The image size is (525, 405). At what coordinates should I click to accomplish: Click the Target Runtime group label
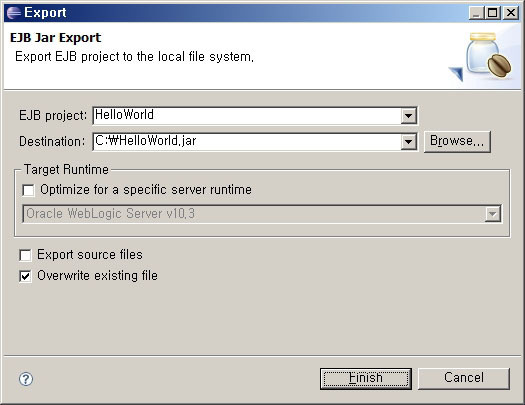coord(66,169)
